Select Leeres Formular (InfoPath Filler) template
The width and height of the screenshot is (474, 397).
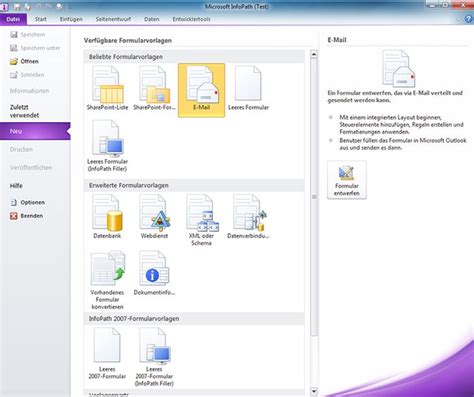click(x=107, y=146)
